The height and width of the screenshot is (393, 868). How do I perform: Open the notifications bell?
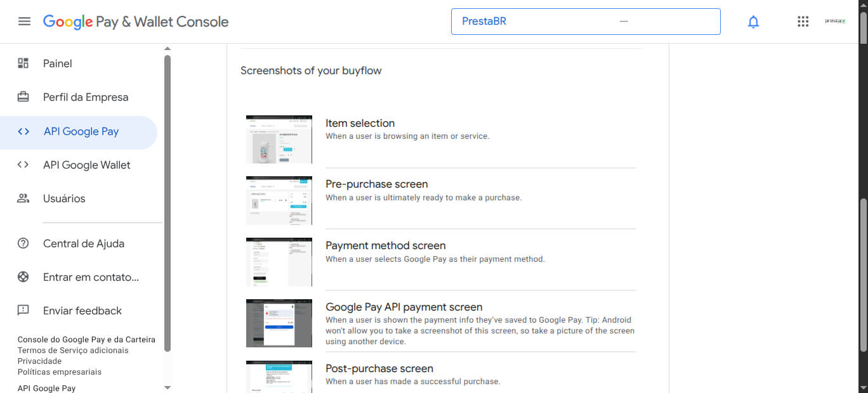pos(753,21)
